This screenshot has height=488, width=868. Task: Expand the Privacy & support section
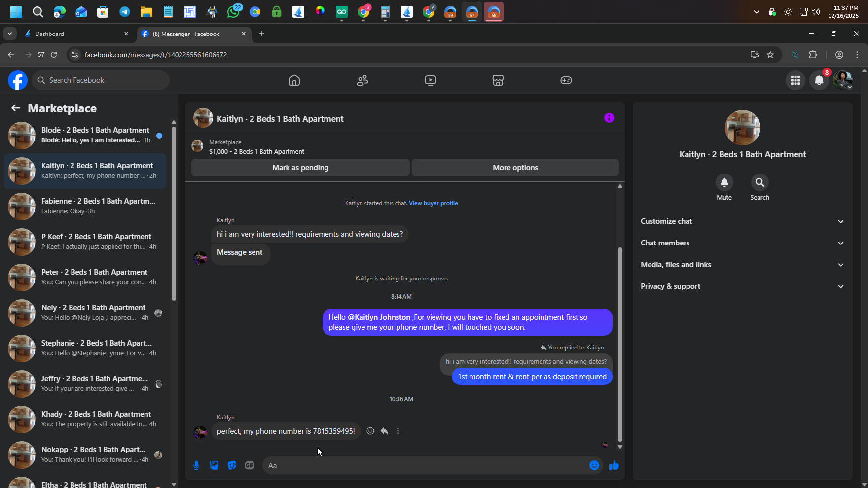743,286
